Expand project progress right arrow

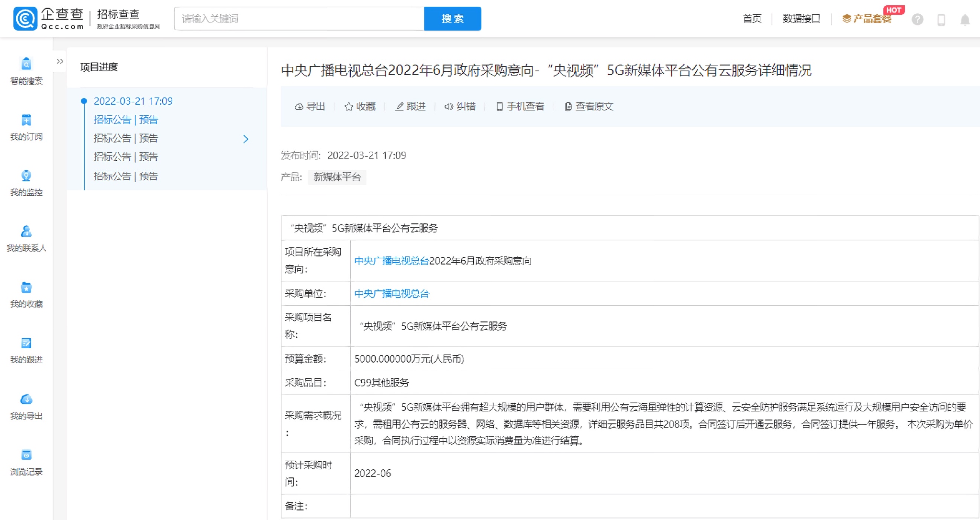point(246,139)
